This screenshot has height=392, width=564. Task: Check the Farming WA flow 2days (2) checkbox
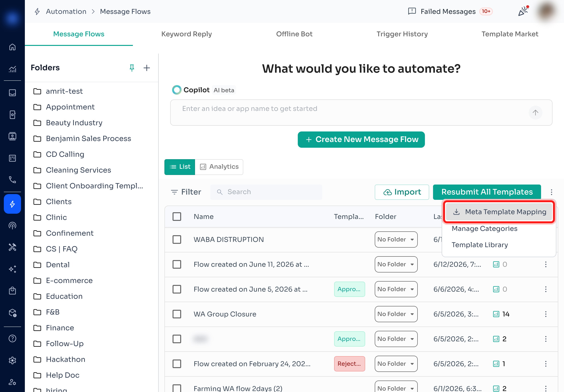[x=177, y=388]
